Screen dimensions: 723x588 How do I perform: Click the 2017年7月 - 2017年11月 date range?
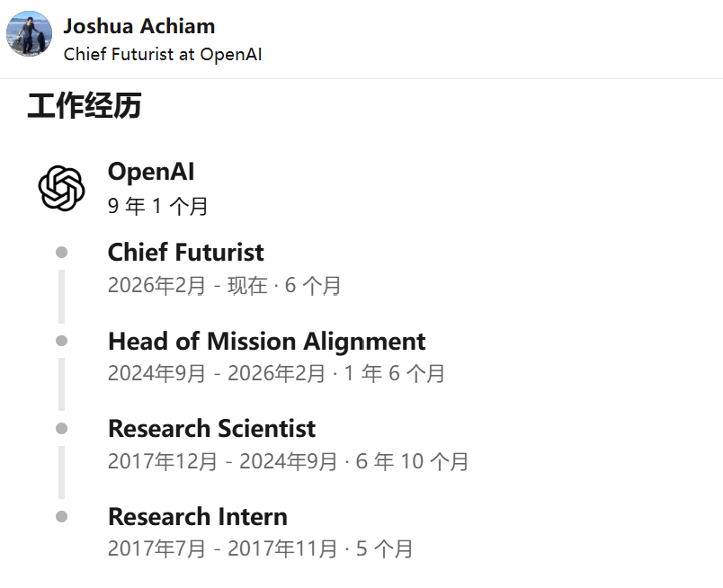click(x=222, y=548)
